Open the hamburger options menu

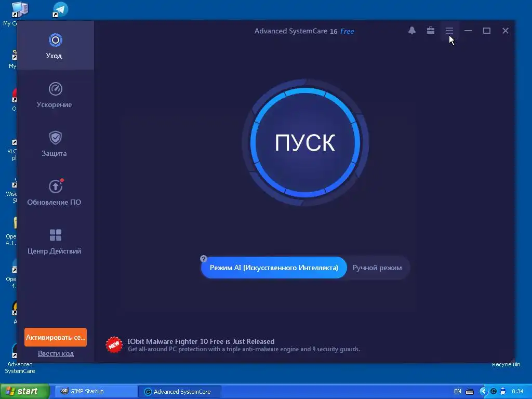tap(449, 31)
